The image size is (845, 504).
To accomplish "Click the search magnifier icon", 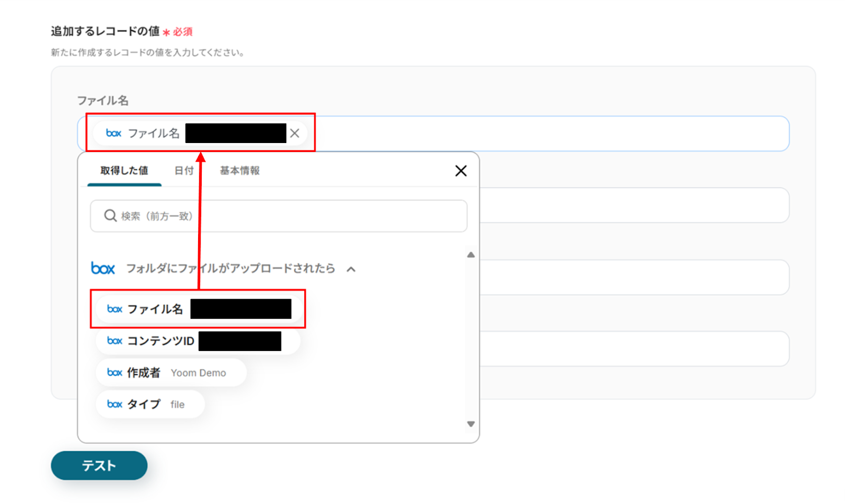I will pyautogui.click(x=110, y=216).
